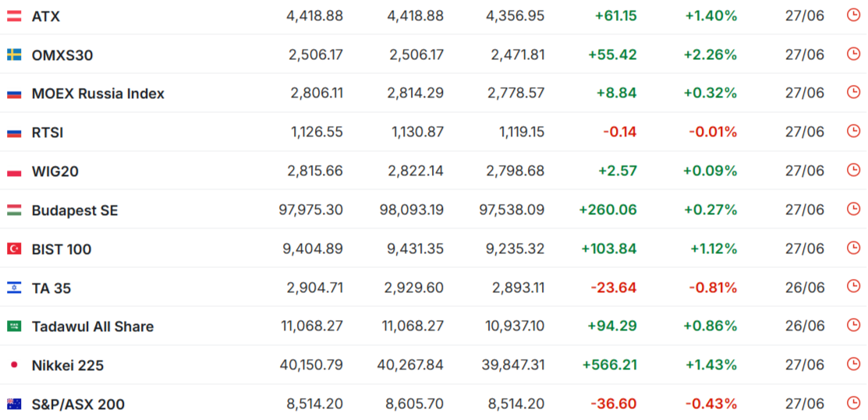This screenshot has height=420, width=868.
Task: Click the clock icon in TA 35 row
Action: (x=854, y=286)
